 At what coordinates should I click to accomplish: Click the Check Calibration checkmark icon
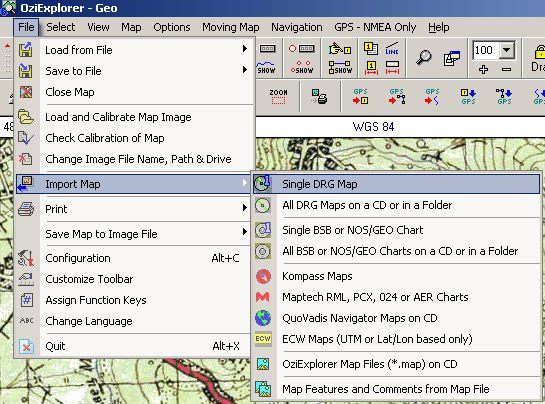pyautogui.click(x=26, y=138)
